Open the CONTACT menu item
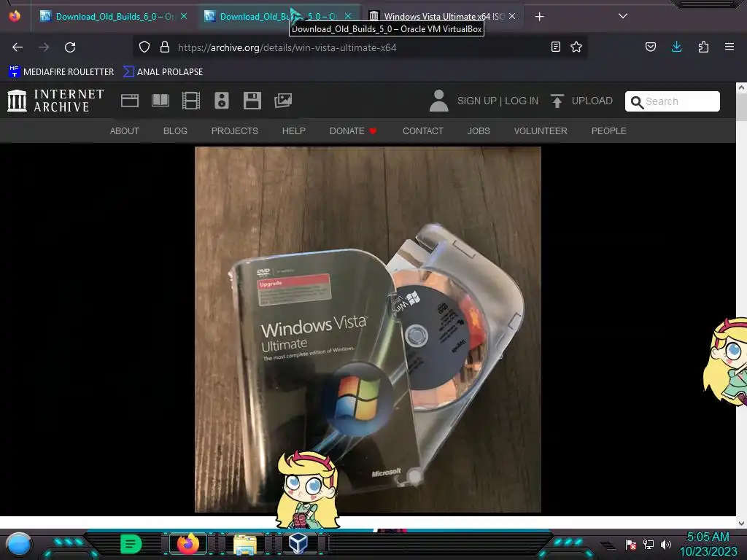The image size is (747, 560). coord(423,131)
